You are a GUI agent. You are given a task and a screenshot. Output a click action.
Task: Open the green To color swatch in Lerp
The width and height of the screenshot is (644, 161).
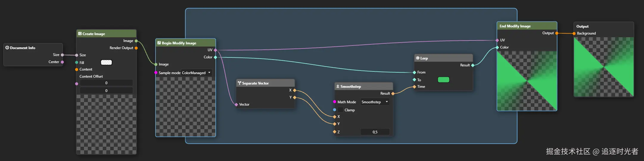pyautogui.click(x=444, y=79)
